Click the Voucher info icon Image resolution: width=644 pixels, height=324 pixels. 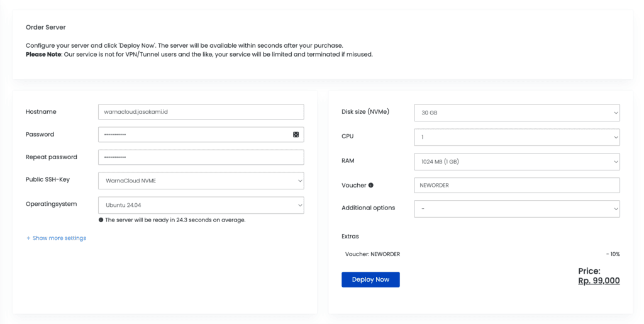click(371, 185)
